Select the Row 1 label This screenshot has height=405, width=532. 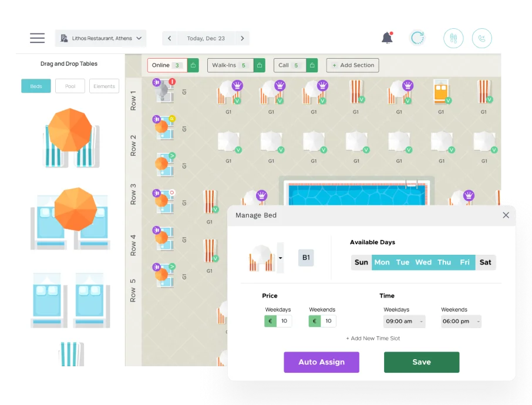(133, 100)
